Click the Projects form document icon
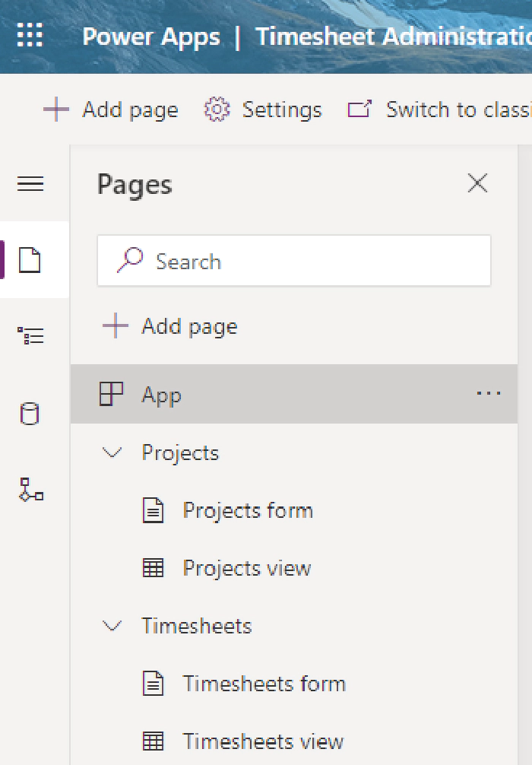Screen dimensions: 532x765 coord(153,510)
